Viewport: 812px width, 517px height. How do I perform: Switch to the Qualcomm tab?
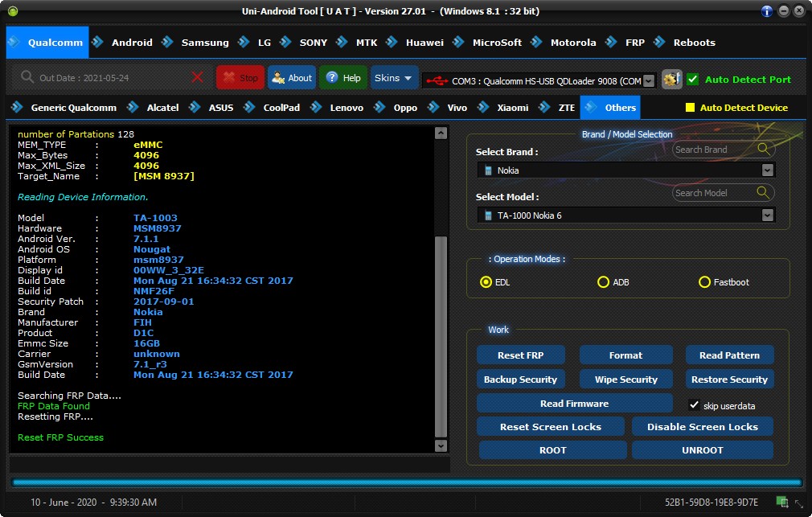tap(47, 43)
